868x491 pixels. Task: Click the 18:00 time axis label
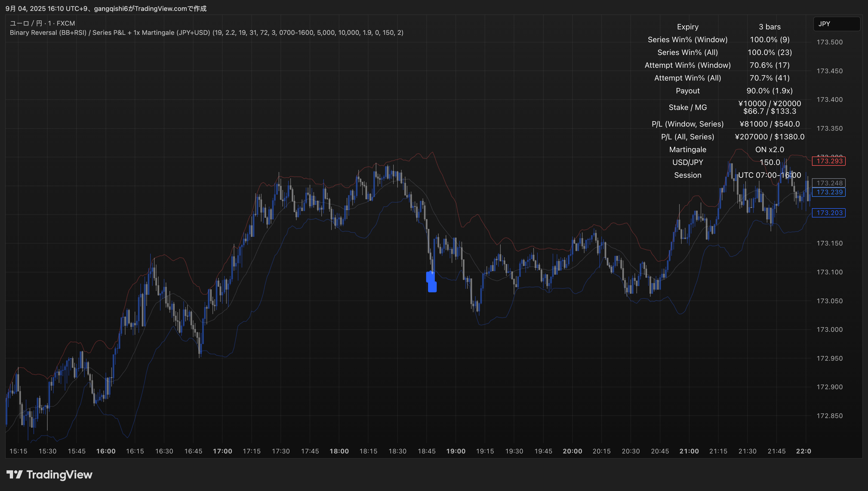(339, 451)
